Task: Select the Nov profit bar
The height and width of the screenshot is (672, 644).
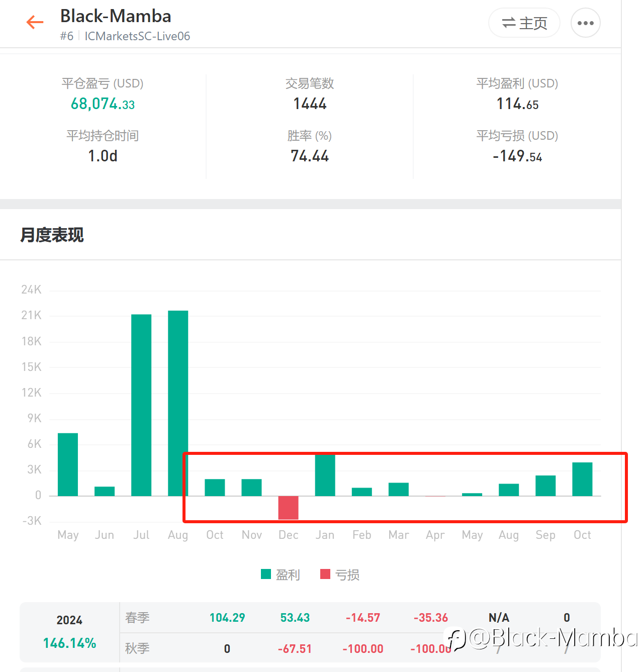Action: point(252,488)
